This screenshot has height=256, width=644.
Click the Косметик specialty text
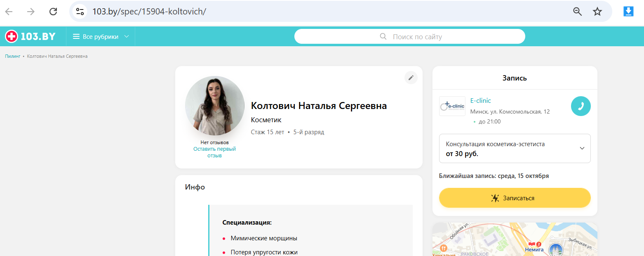(266, 120)
